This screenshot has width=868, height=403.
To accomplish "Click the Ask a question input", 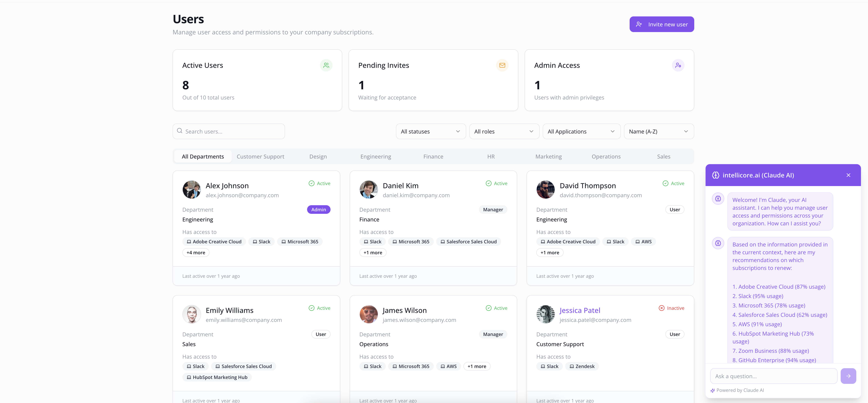I will pyautogui.click(x=773, y=376).
